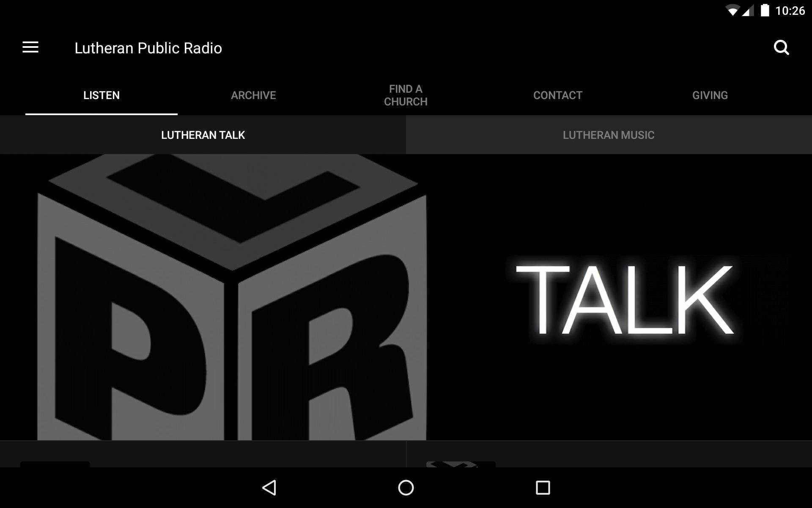The width and height of the screenshot is (812, 508).
Task: Tap the glowing TALK banner text
Action: point(625,300)
